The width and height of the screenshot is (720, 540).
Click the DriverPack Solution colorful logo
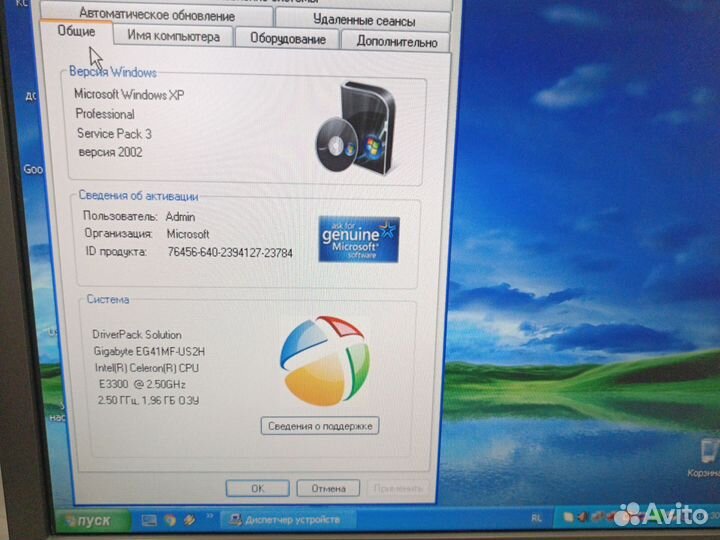(322, 360)
